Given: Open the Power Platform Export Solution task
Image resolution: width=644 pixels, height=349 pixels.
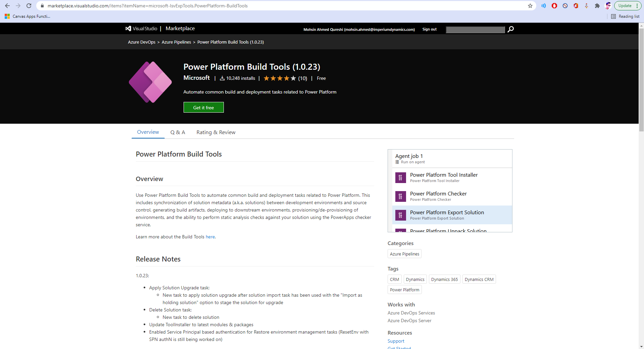Looking at the screenshot, I should pos(447,215).
